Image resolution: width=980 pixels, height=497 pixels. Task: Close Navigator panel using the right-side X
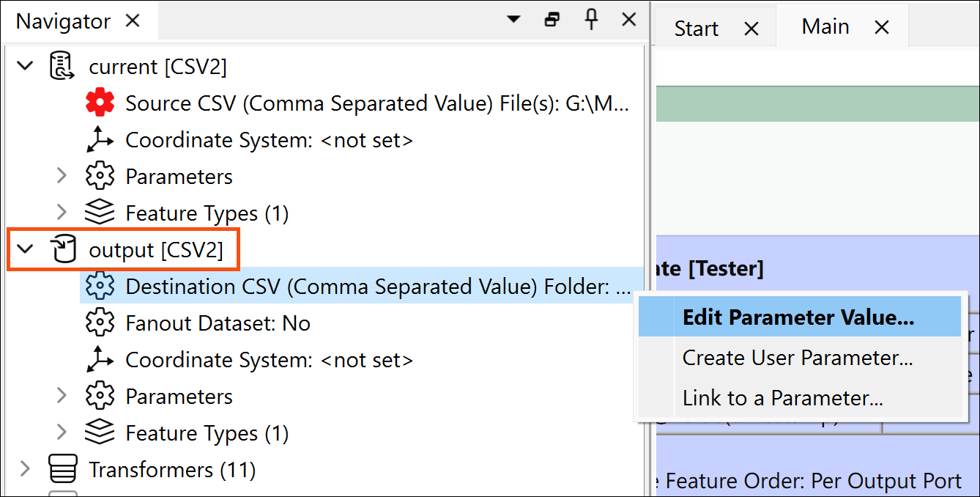pos(628,20)
